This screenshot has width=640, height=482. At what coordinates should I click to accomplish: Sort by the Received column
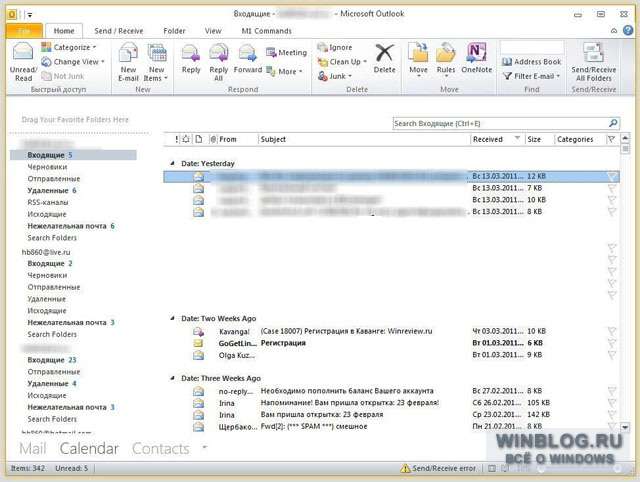(x=497, y=139)
